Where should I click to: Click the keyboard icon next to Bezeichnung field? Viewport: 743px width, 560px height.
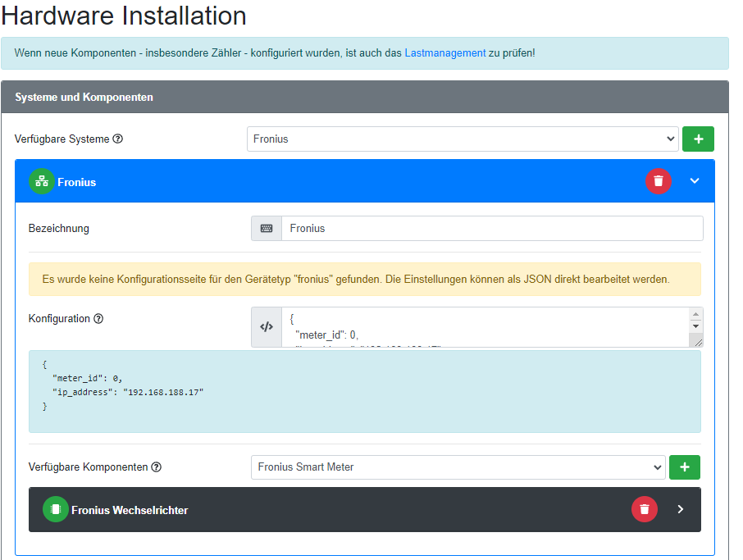[x=267, y=229]
